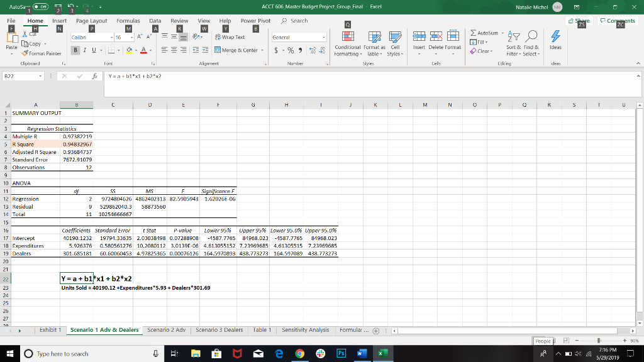Click the Undo icon in title bar
This screenshot has width=644, height=362.
pyautogui.click(x=70, y=6)
